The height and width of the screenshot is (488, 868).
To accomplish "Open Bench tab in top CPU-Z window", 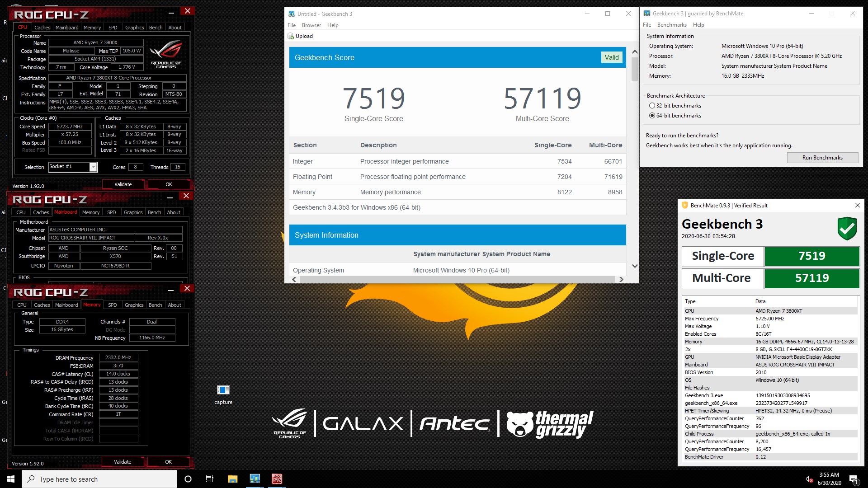I will click(x=156, y=28).
